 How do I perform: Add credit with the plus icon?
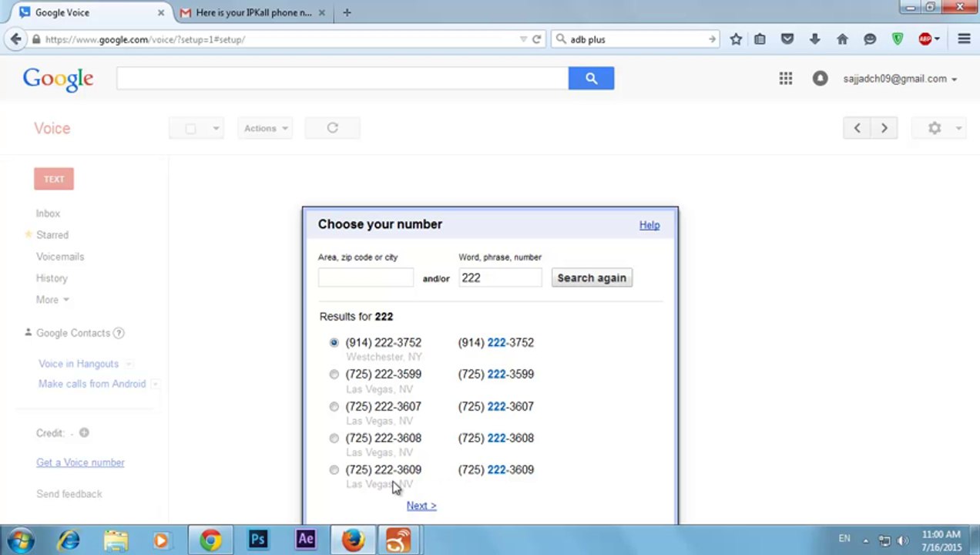84,432
